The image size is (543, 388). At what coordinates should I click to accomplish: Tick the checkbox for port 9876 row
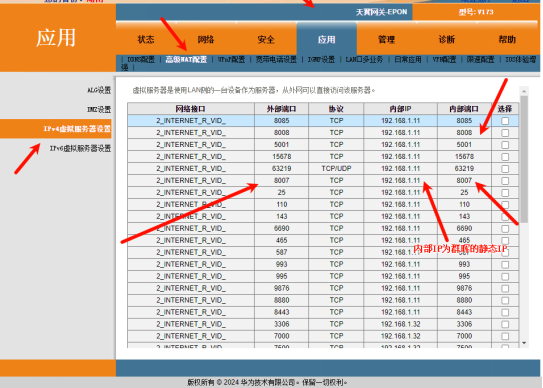(x=505, y=289)
